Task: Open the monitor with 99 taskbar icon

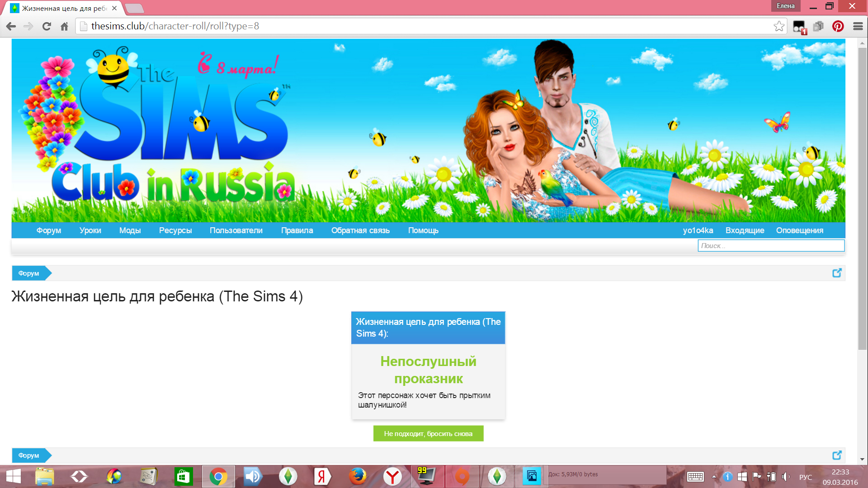Action: point(427,477)
